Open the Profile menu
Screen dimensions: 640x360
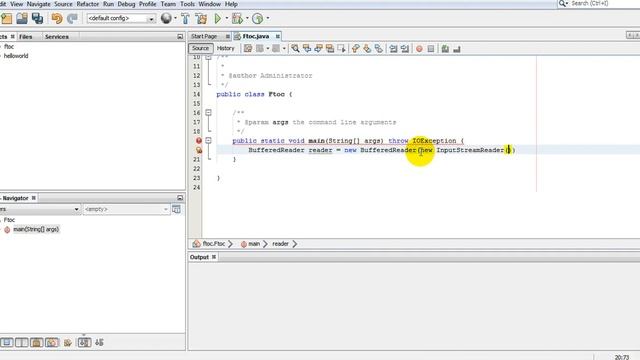point(148,4)
